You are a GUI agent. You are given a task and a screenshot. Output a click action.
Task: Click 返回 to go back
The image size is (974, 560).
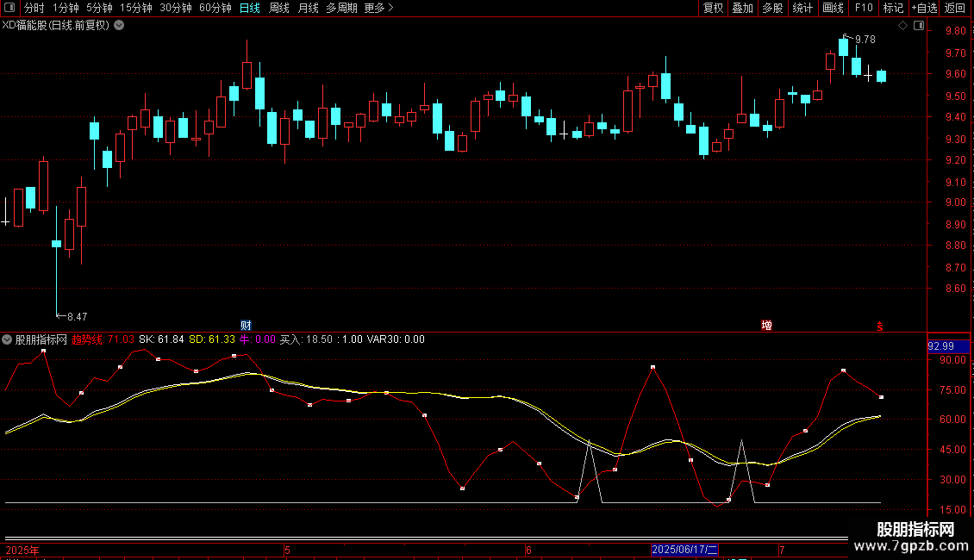tap(955, 8)
